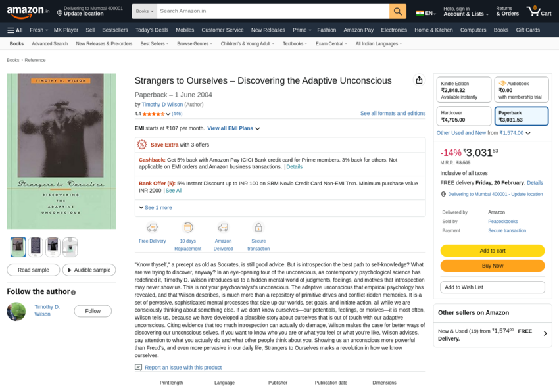
Task: Click the orange search magnifier button
Action: point(397,11)
